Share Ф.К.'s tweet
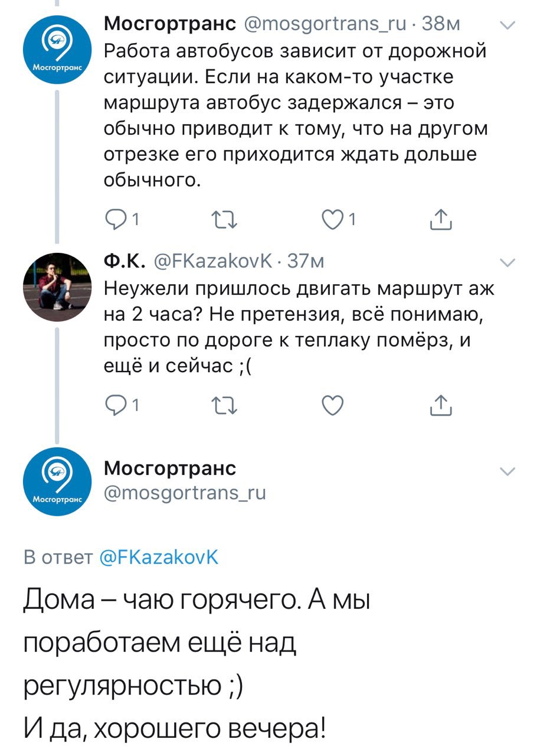The width and height of the screenshot is (537, 756). [443, 405]
